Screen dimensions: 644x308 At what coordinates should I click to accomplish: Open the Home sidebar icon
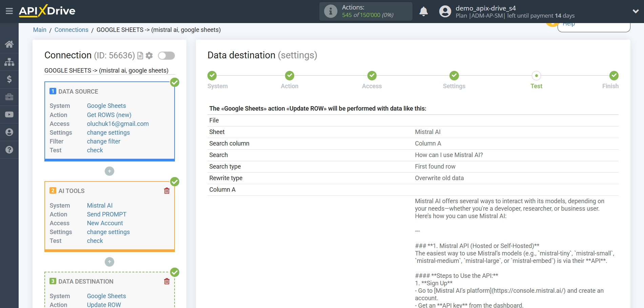pos(9,44)
